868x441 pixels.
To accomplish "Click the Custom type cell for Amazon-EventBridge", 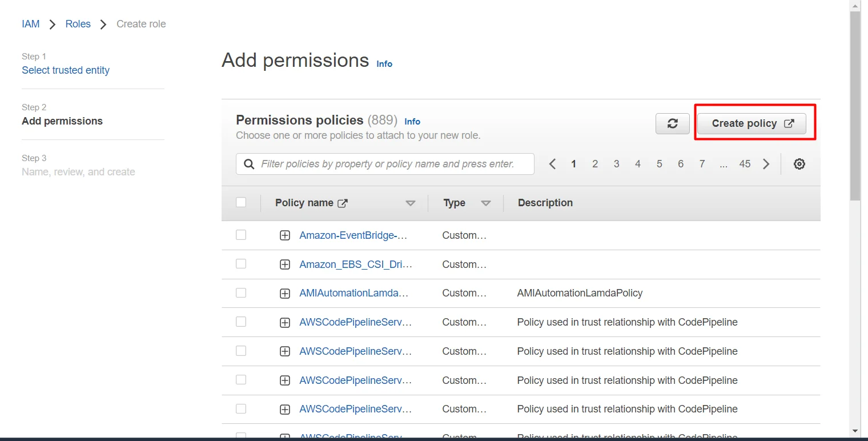I will pyautogui.click(x=464, y=235).
